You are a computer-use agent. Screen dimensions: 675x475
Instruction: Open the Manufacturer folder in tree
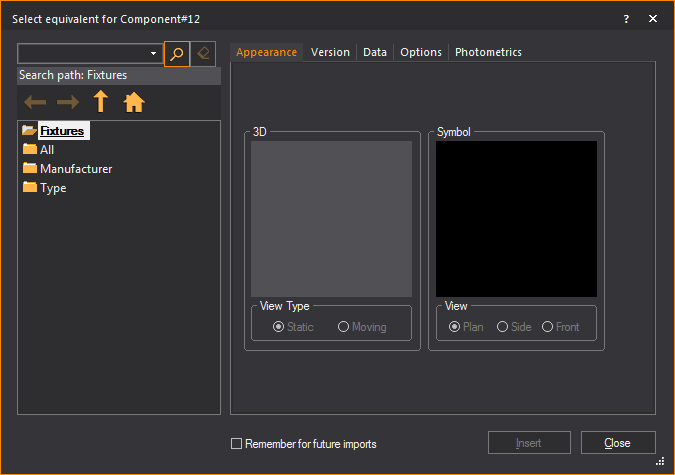point(75,169)
